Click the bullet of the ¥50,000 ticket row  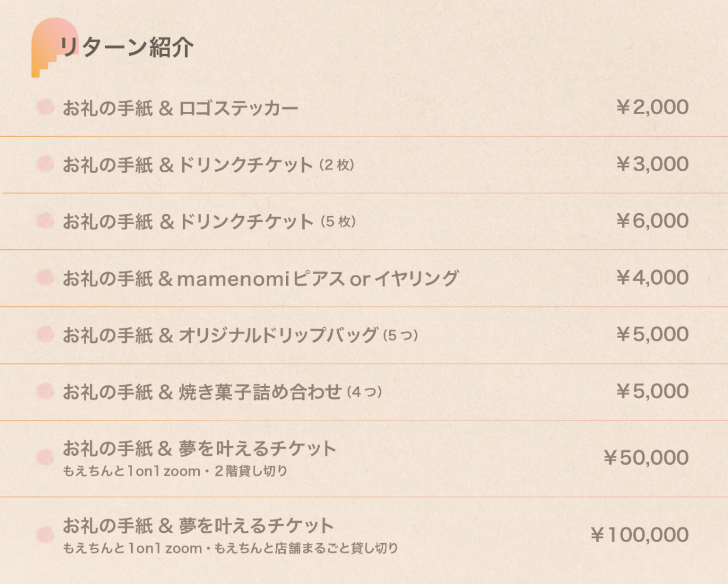tap(45, 458)
